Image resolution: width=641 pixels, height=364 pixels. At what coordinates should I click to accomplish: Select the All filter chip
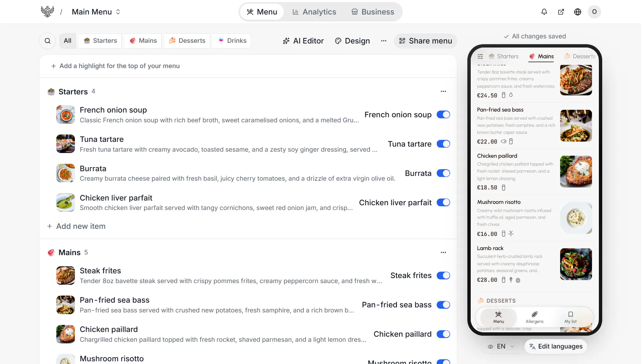point(67,41)
